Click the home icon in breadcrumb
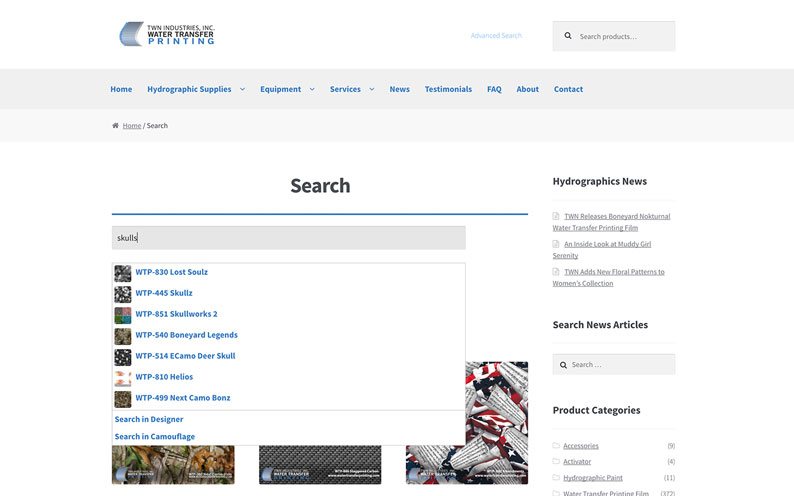 115,126
